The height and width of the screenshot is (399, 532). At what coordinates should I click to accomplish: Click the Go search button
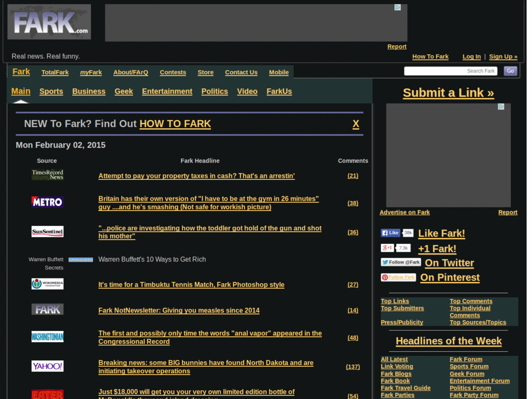[x=510, y=71]
